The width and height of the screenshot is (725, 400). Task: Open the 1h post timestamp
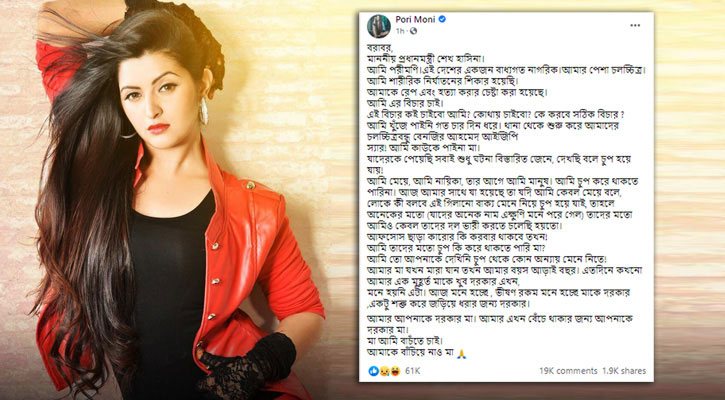click(x=400, y=31)
